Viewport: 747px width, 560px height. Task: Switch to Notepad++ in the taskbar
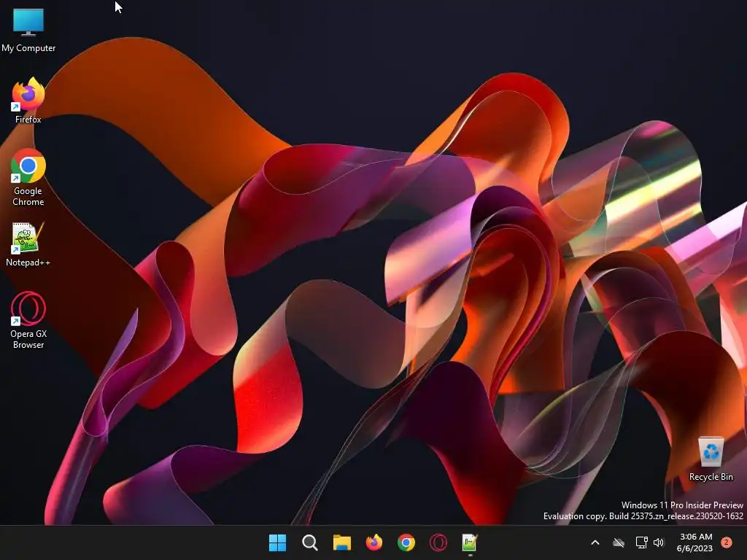(x=470, y=542)
